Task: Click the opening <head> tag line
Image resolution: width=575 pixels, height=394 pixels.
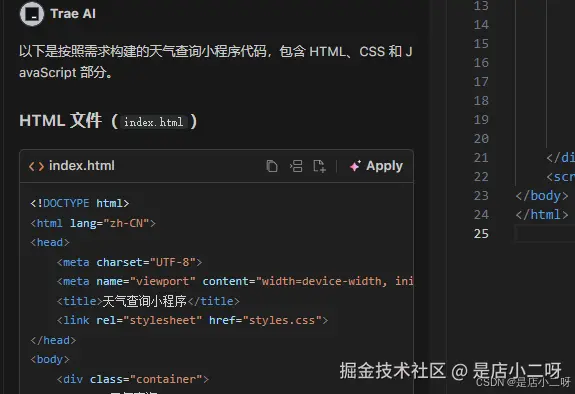Action: (x=50, y=242)
